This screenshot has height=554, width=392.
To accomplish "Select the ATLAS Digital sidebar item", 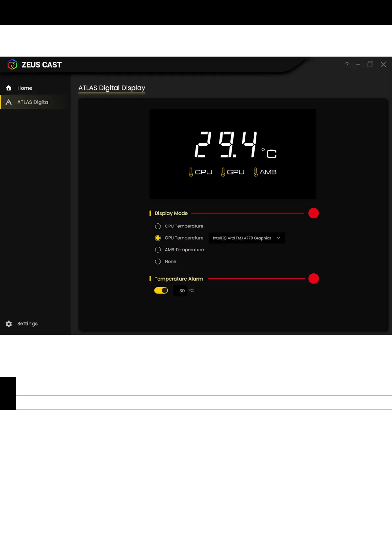I will [35, 102].
